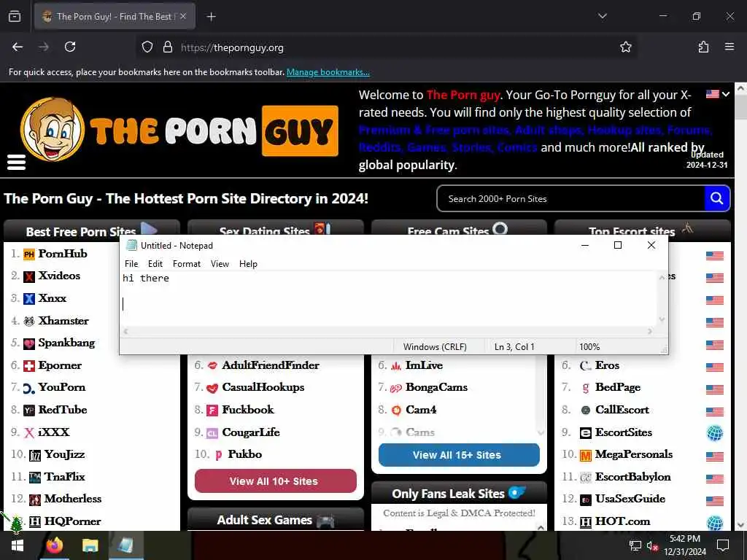Open the language flag dropdown

pyautogui.click(x=718, y=94)
